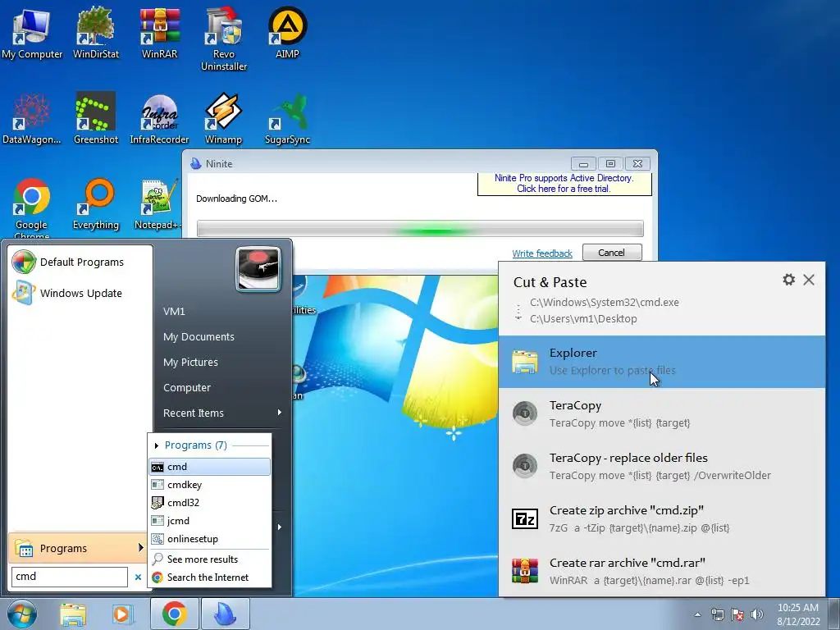
Task: Open the My Computer desktop icon
Action: [x=32, y=33]
